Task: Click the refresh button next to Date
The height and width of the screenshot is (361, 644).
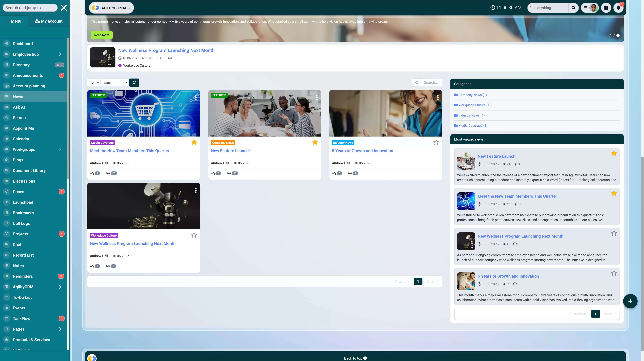Action: click(x=134, y=83)
